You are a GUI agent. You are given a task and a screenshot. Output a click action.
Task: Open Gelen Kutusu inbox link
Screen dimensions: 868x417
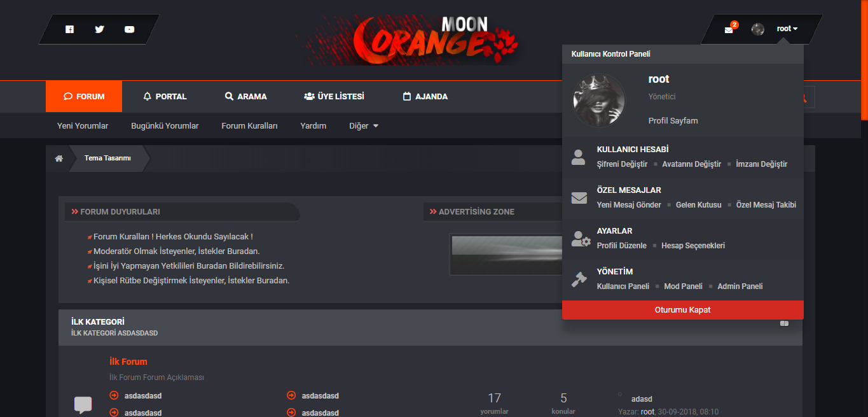(698, 205)
